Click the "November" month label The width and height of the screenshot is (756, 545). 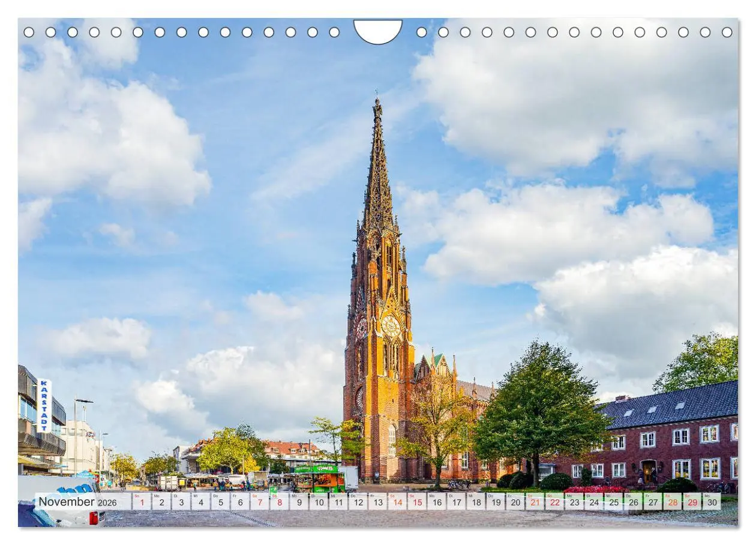(67, 502)
